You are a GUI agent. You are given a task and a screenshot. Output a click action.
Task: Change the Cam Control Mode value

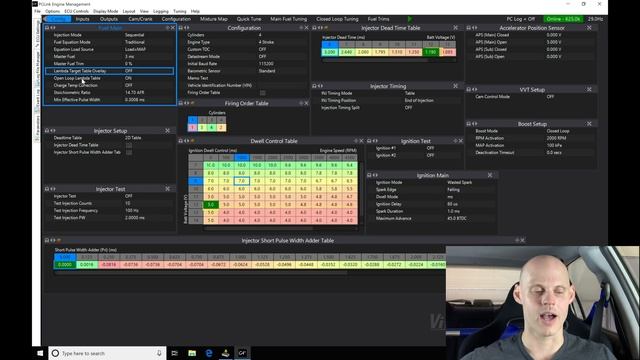[550, 97]
